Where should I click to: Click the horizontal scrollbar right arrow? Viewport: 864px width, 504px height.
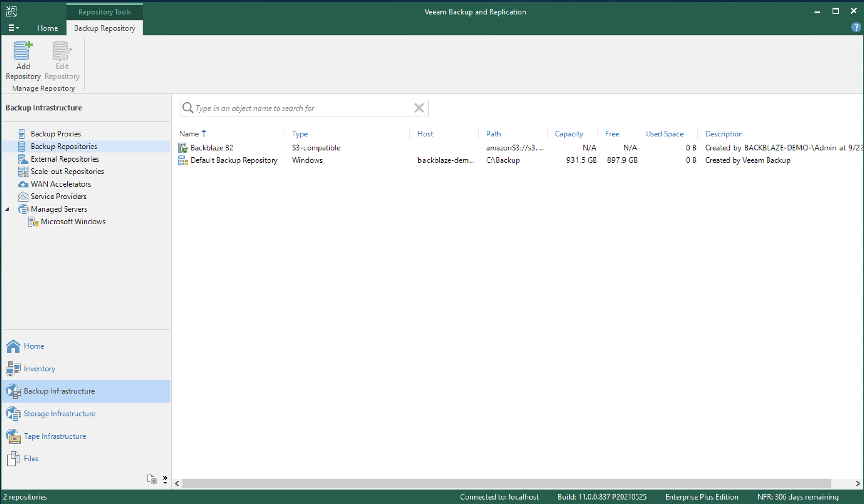tap(858, 483)
